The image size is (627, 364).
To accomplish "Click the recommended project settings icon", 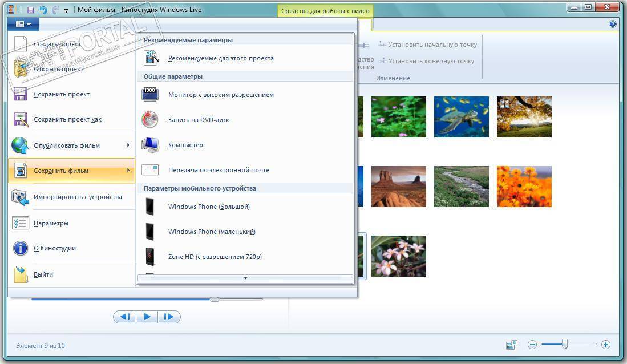I will [151, 58].
